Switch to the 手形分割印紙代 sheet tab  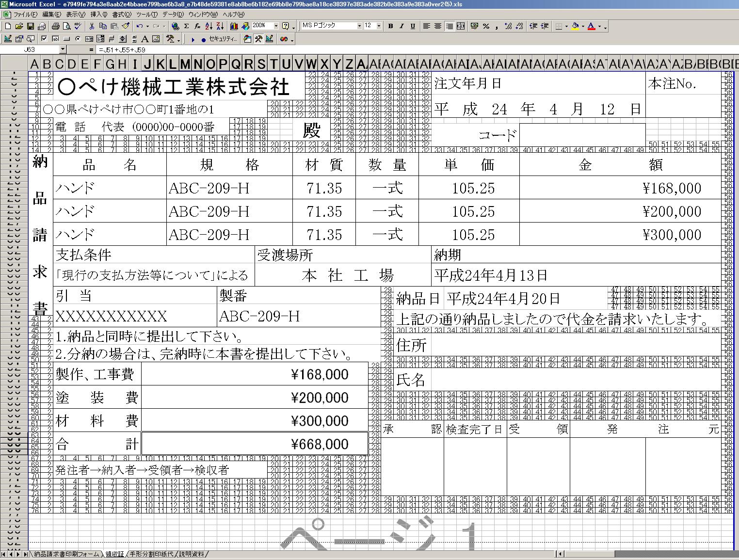pos(151,554)
